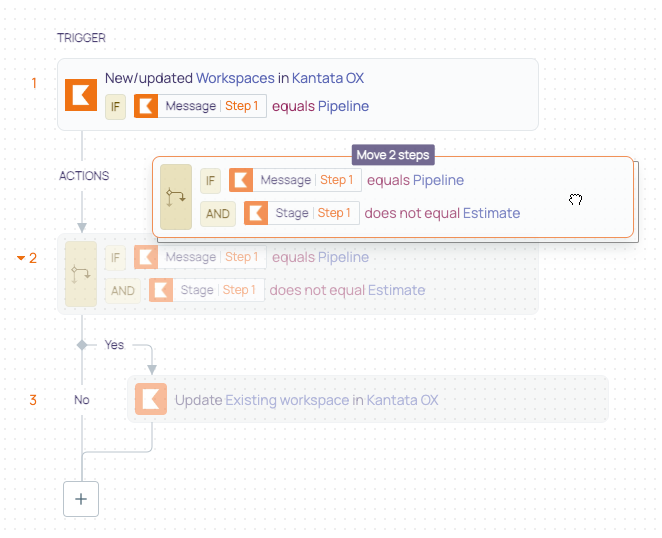
Task: Click the Kantata icon on the dragged Stage pill
Action: (x=256, y=213)
